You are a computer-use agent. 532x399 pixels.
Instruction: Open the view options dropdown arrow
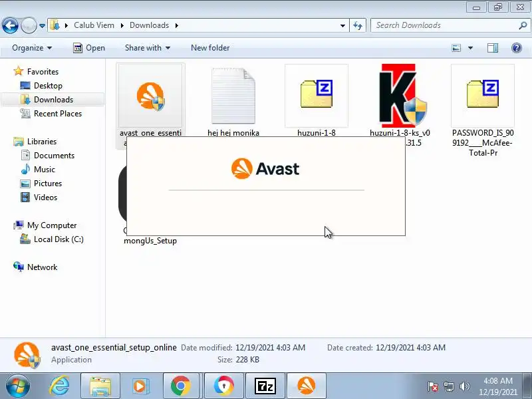click(470, 48)
